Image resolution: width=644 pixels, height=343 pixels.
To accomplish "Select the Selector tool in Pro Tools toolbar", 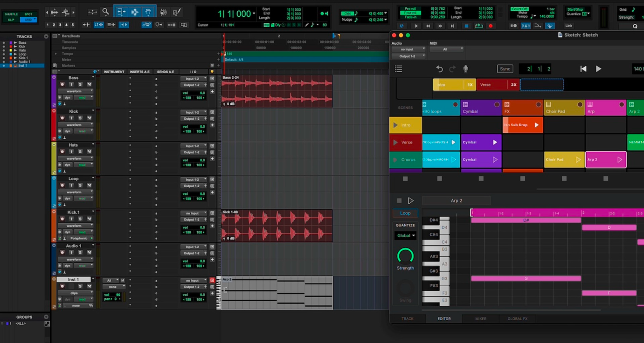I will click(x=135, y=12).
